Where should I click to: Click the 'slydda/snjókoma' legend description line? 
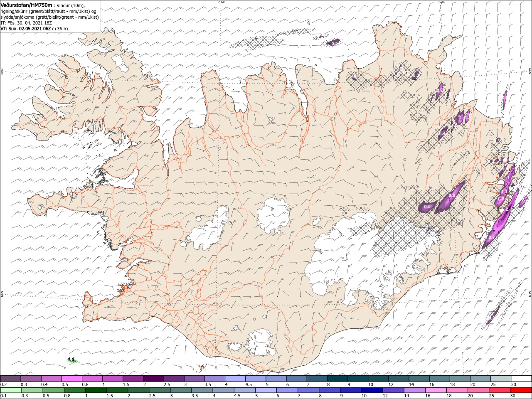click(49, 17)
